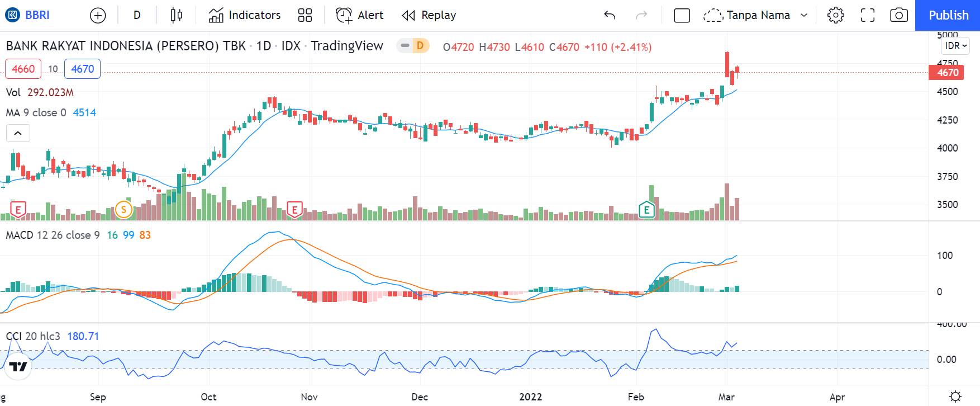This screenshot has height=406, width=980.
Task: Click the Feb label on time axis
Action: 636,396
